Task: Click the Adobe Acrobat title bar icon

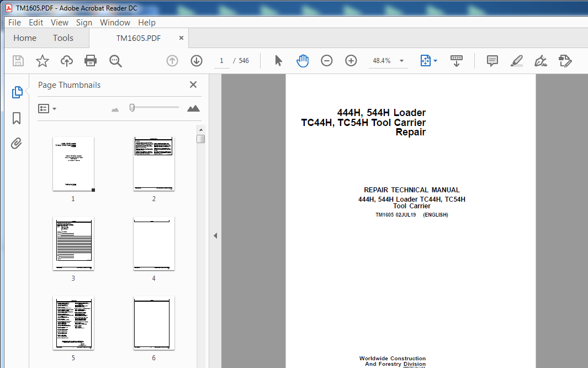Action: pos(9,8)
